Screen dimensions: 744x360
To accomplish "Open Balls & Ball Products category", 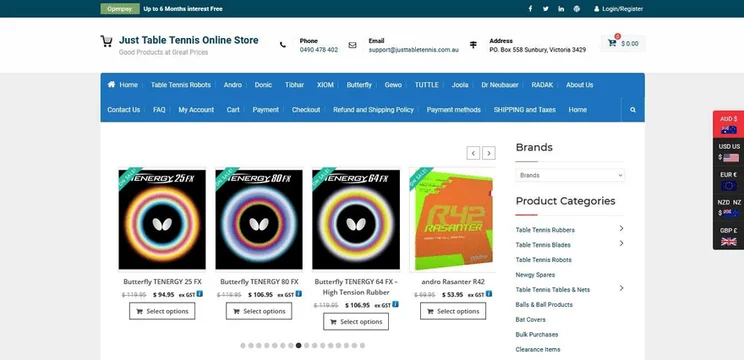I will 544,305.
